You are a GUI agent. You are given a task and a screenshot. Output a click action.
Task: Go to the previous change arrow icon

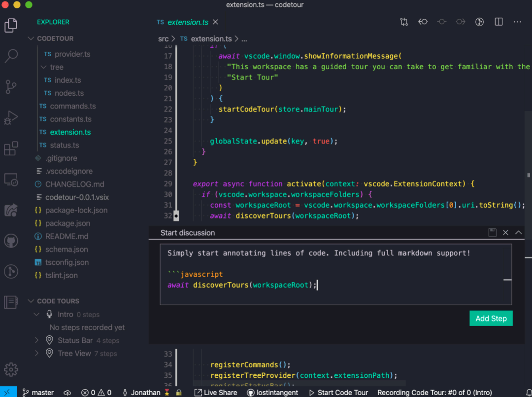coord(423,22)
